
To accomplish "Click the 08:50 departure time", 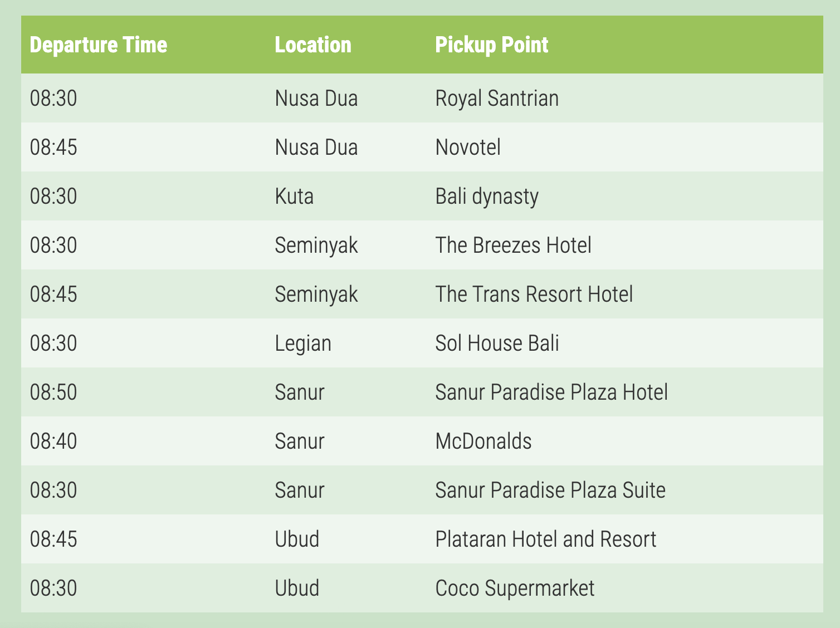I will tap(53, 392).
